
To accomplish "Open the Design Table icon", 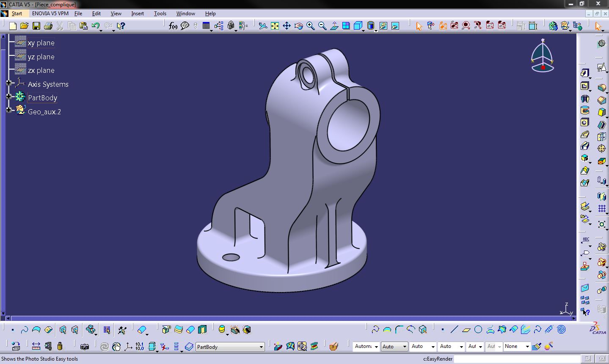I will pyautogui.click(x=206, y=26).
